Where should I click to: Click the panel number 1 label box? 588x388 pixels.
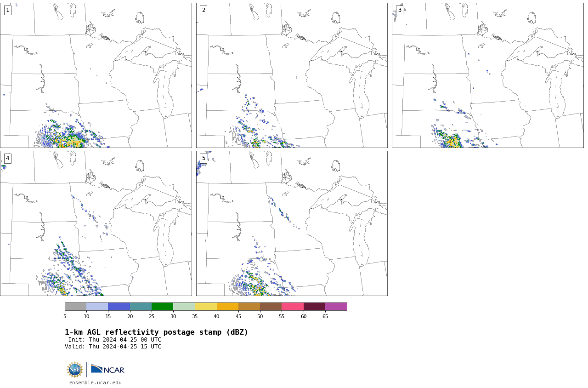[x=8, y=10]
